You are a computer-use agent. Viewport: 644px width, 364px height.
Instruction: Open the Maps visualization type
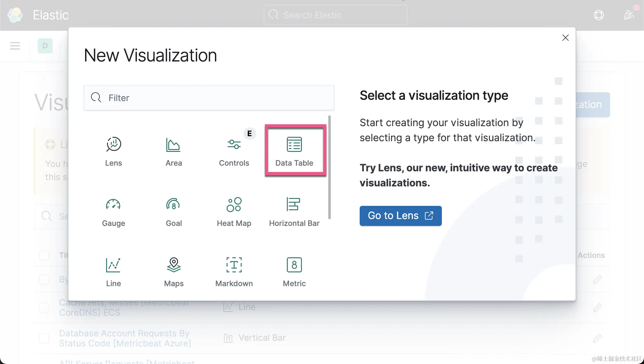tap(174, 265)
